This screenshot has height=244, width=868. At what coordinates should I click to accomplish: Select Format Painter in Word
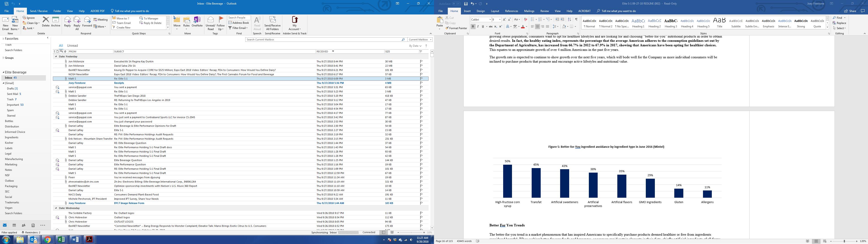[x=456, y=28]
